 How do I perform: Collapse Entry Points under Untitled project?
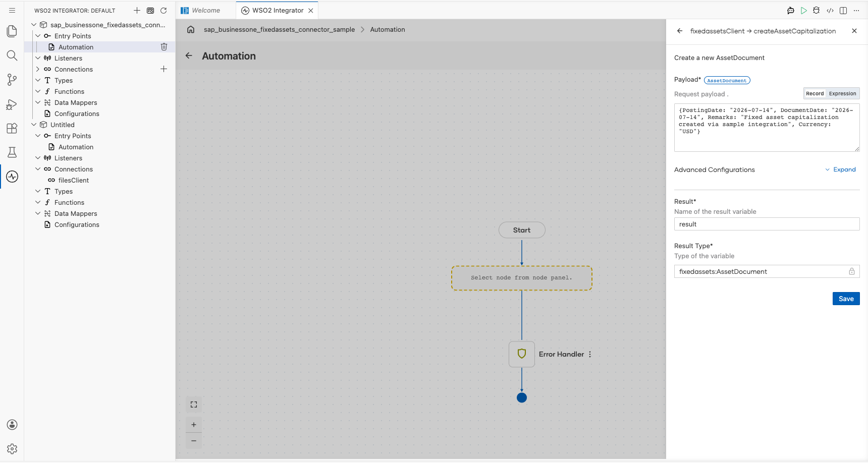click(x=38, y=136)
